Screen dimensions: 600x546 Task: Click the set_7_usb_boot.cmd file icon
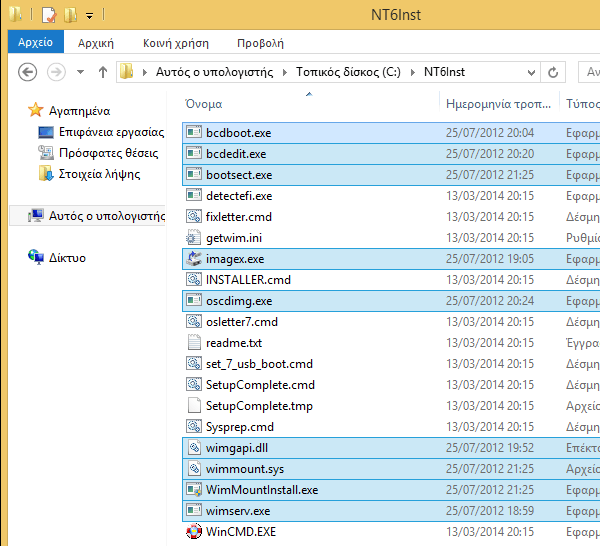coord(194,363)
